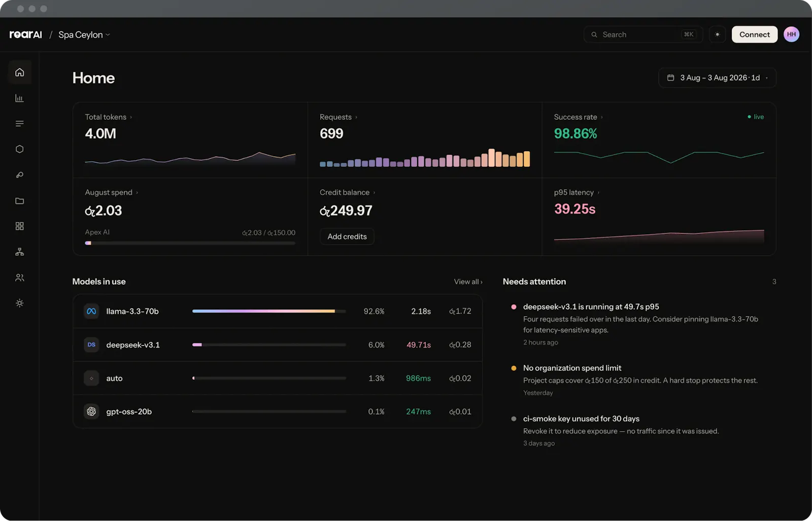812x521 pixels.
Task: Click the "live" status indicator
Action: pos(756,117)
